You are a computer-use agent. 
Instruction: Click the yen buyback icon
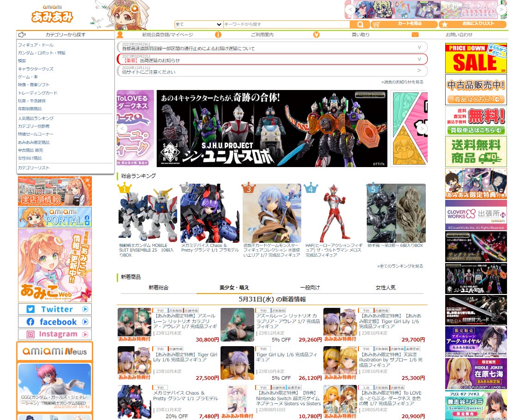(316, 35)
